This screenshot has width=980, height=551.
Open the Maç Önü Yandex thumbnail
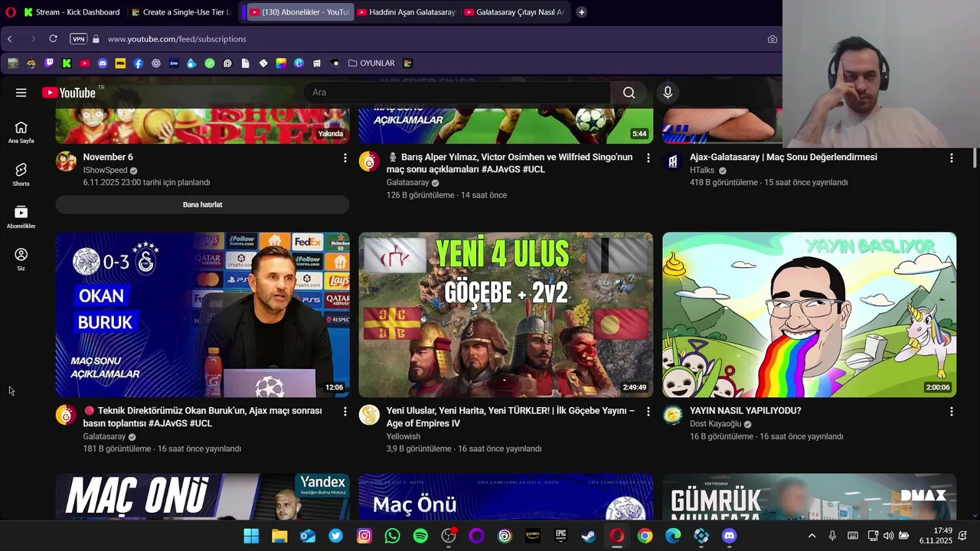click(x=202, y=497)
